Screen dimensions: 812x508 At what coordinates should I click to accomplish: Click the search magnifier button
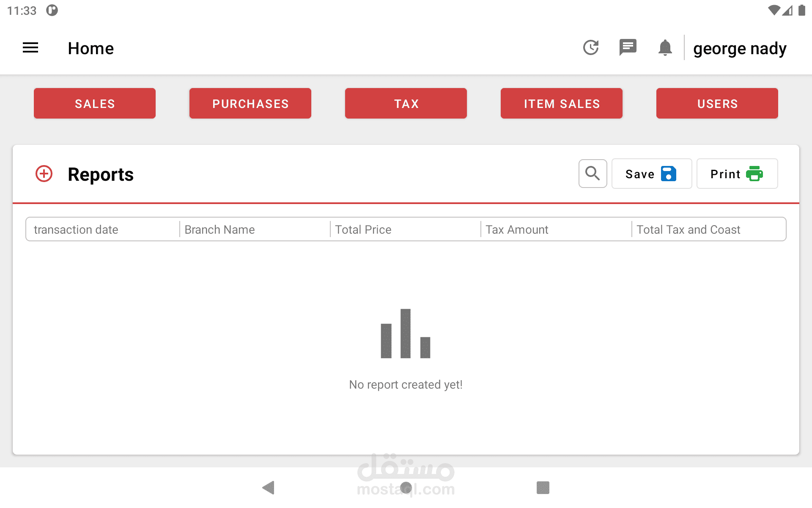coord(593,174)
